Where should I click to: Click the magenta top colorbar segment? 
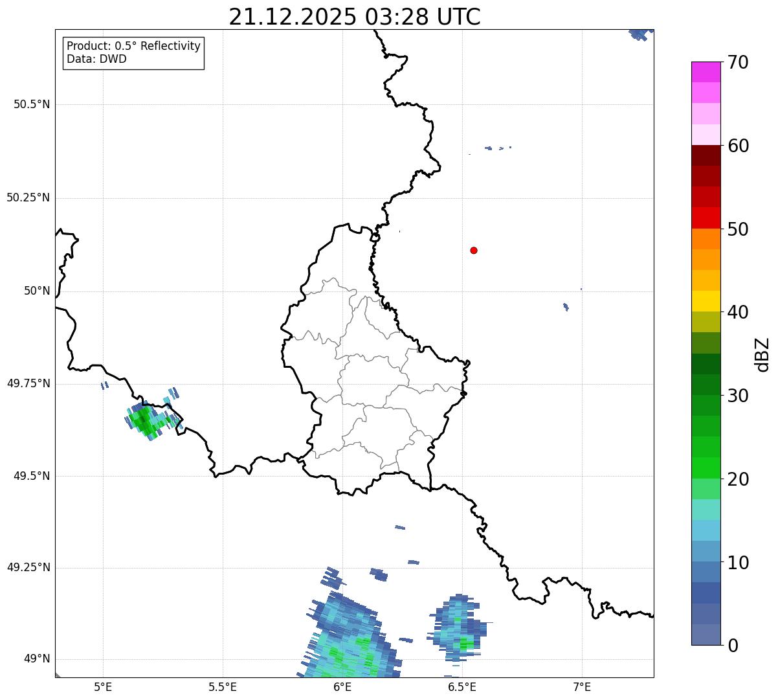pos(706,72)
